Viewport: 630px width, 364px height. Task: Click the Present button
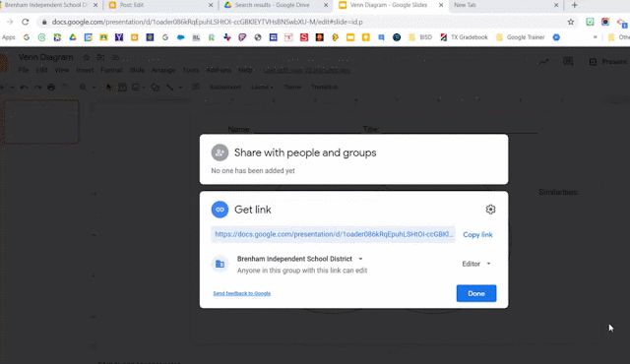[x=608, y=61]
